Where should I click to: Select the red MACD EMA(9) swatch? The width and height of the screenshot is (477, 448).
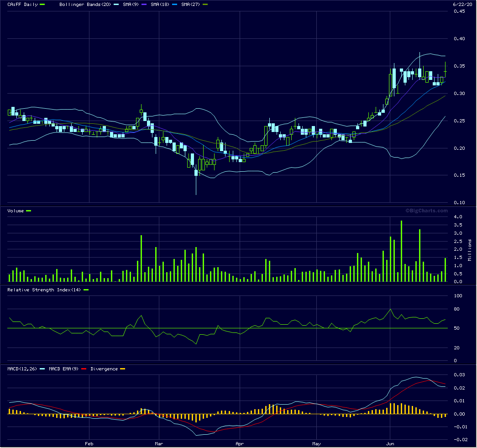click(84, 369)
